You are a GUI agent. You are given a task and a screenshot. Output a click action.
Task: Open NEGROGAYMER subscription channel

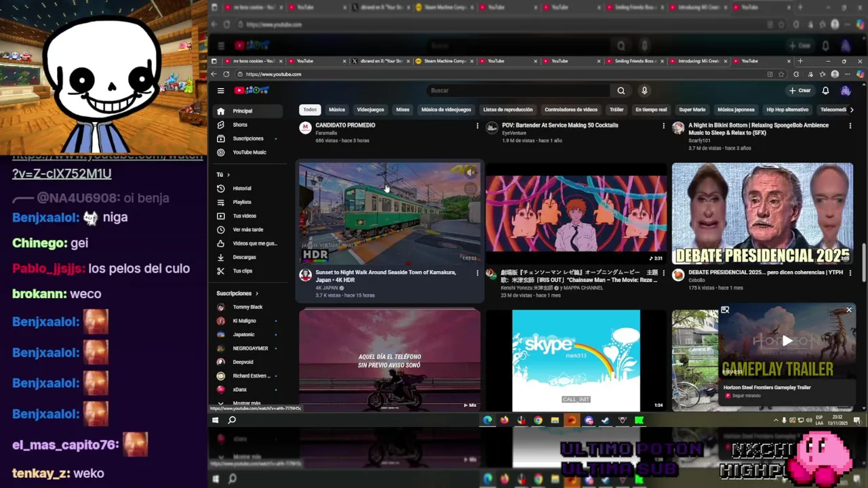[x=247, y=348]
